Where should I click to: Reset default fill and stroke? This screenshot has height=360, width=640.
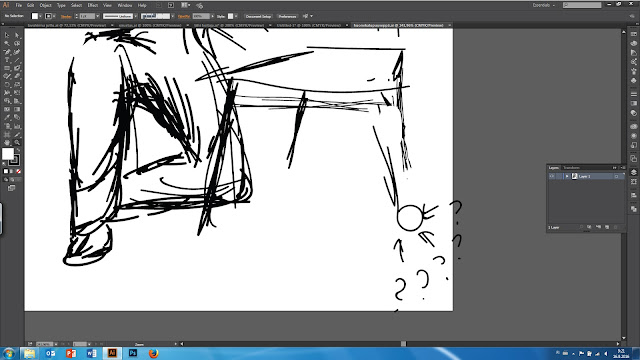click(4, 163)
